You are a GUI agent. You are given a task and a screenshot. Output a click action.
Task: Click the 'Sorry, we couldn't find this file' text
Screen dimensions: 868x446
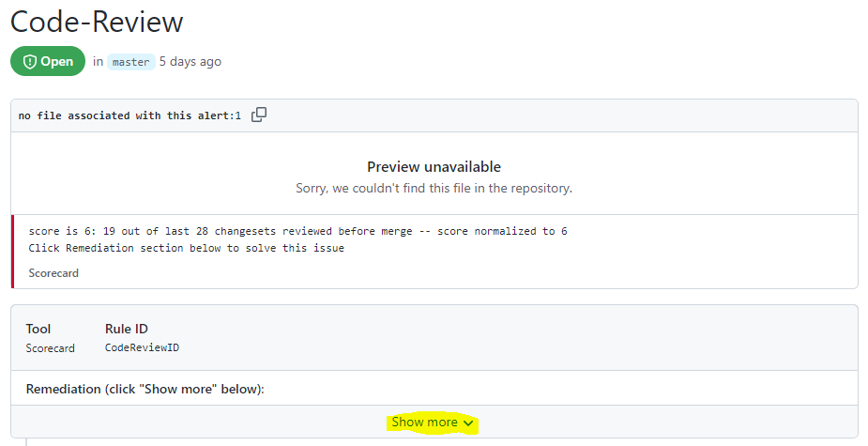(x=434, y=188)
